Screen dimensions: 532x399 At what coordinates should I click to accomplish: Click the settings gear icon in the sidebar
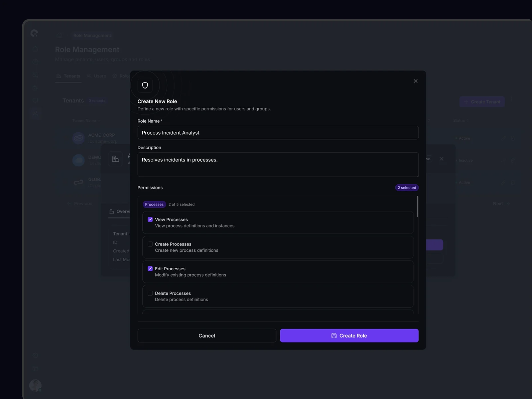(x=35, y=355)
